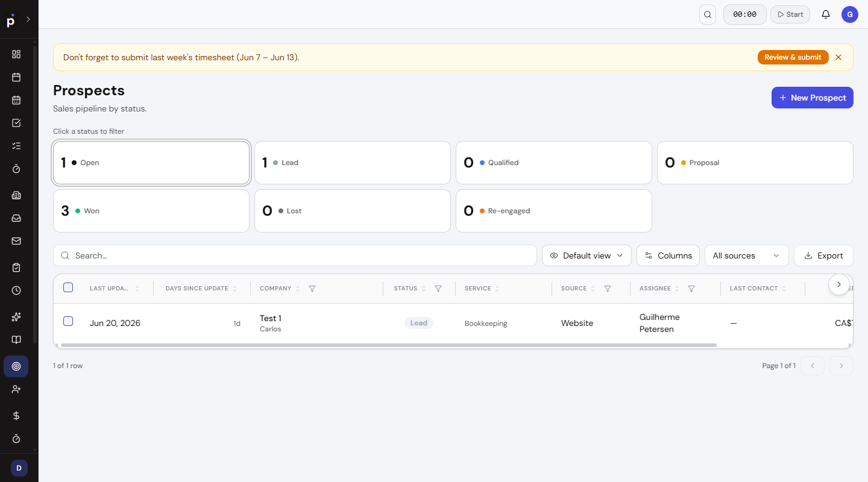Filter the Assignee column via funnel icon

691,289
